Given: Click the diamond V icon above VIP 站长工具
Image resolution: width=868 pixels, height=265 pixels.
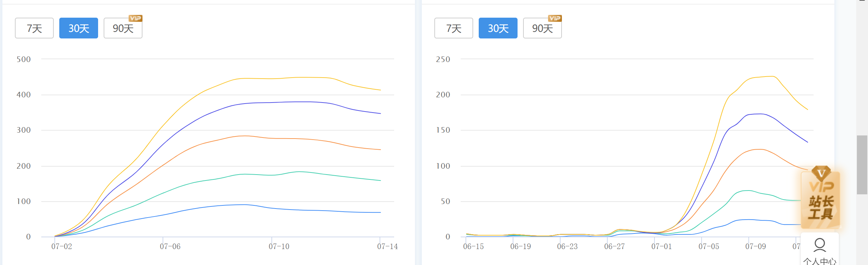Looking at the screenshot, I should [x=821, y=173].
